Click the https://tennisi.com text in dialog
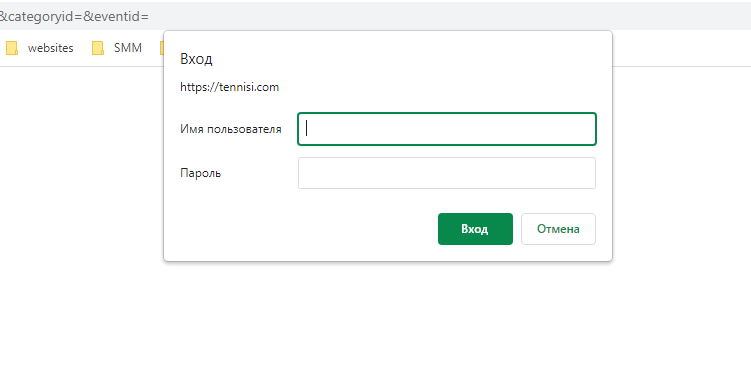This screenshot has width=751, height=382. click(229, 87)
